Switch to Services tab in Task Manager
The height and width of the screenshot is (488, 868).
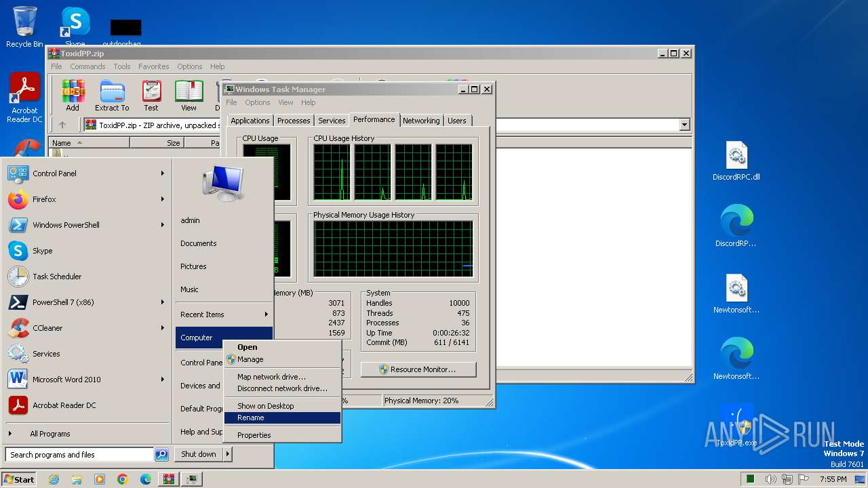[x=332, y=121]
